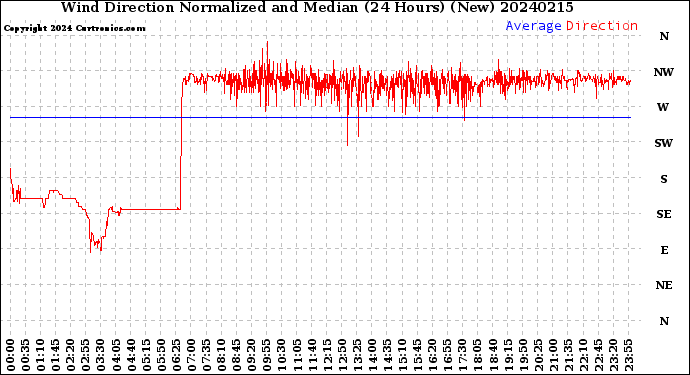Click the chart title text

click(317, 7)
